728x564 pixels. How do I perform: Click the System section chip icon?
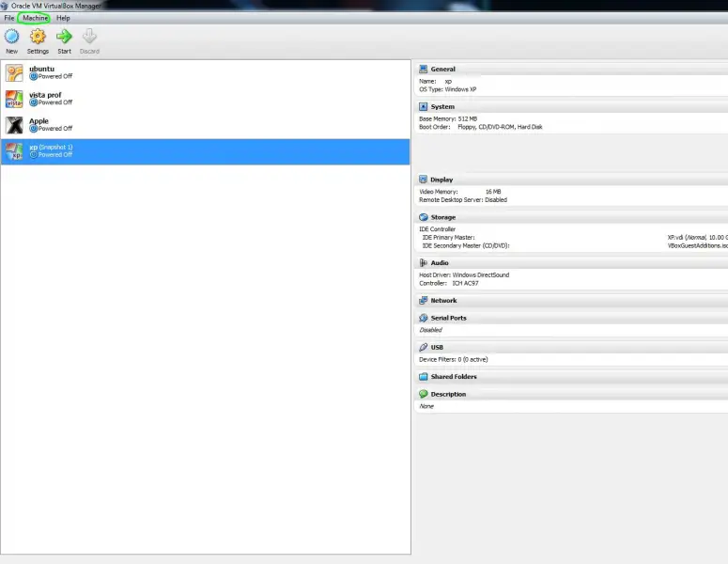(x=423, y=106)
